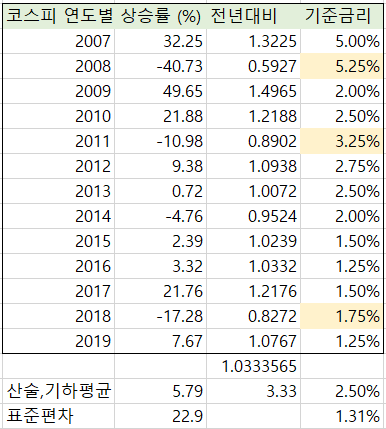Select the 7.67 return cell
The image size is (386, 429).
(160, 341)
